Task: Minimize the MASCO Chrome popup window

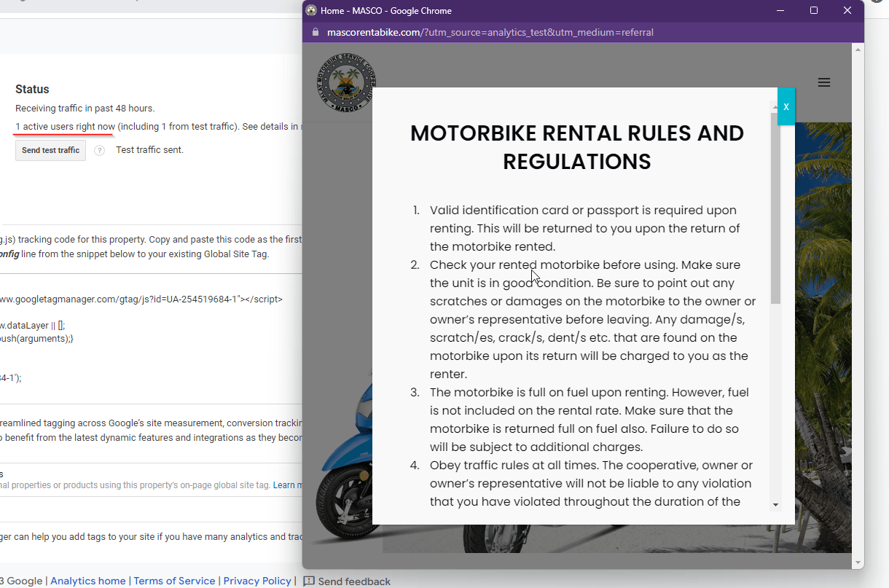Action: [x=780, y=11]
